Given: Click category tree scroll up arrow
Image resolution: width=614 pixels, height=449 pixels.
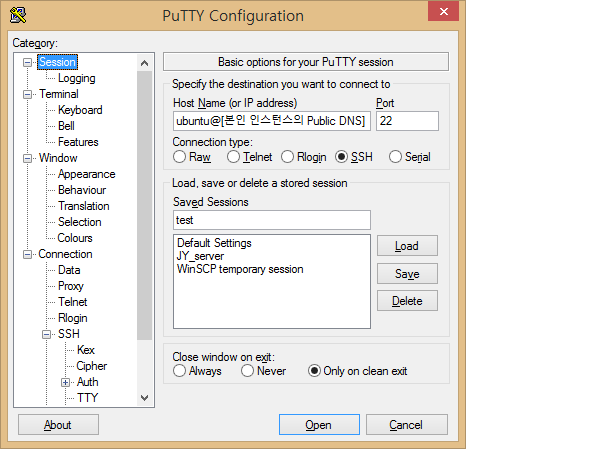Looking at the screenshot, I should pos(144,63).
